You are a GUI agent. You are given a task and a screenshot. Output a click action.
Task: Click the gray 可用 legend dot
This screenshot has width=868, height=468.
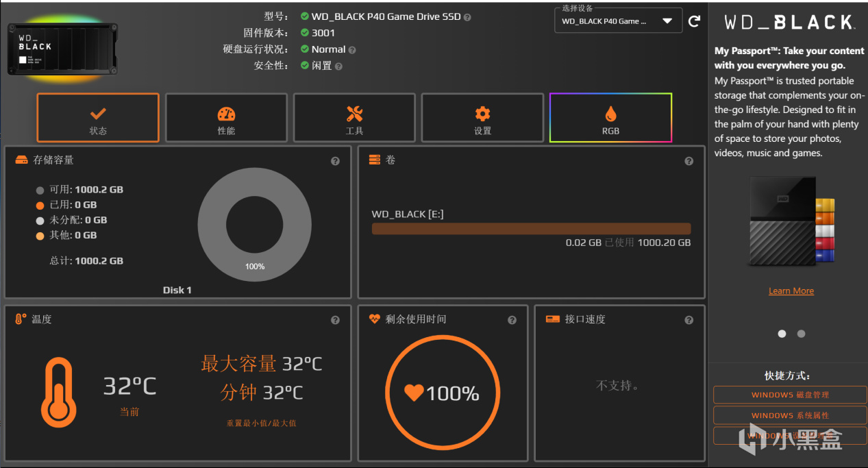(x=40, y=190)
